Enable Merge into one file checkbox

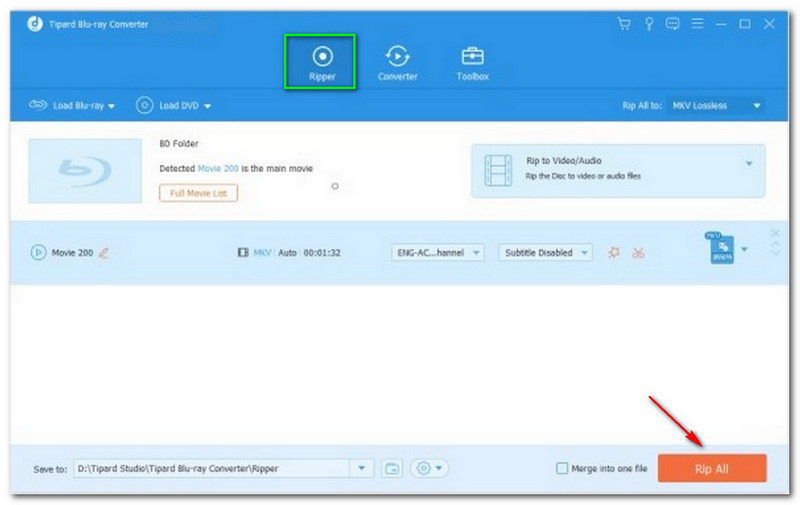click(x=562, y=468)
